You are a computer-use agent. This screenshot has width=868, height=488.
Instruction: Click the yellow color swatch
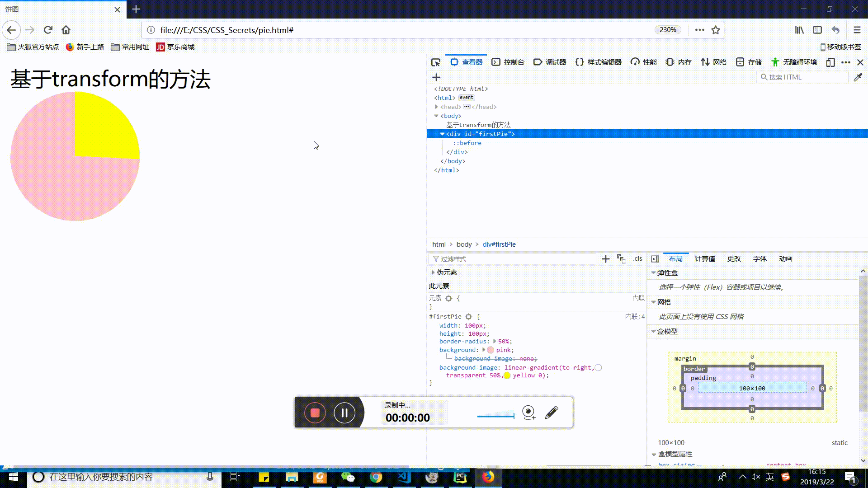coord(507,375)
